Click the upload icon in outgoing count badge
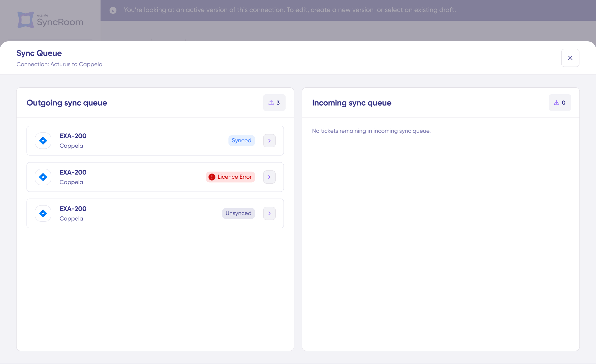 (x=271, y=103)
